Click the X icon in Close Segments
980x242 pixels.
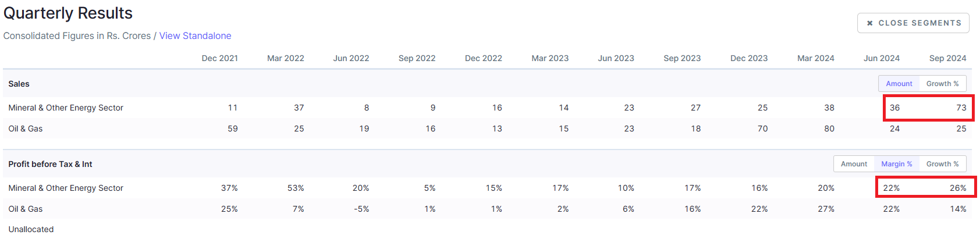click(869, 23)
